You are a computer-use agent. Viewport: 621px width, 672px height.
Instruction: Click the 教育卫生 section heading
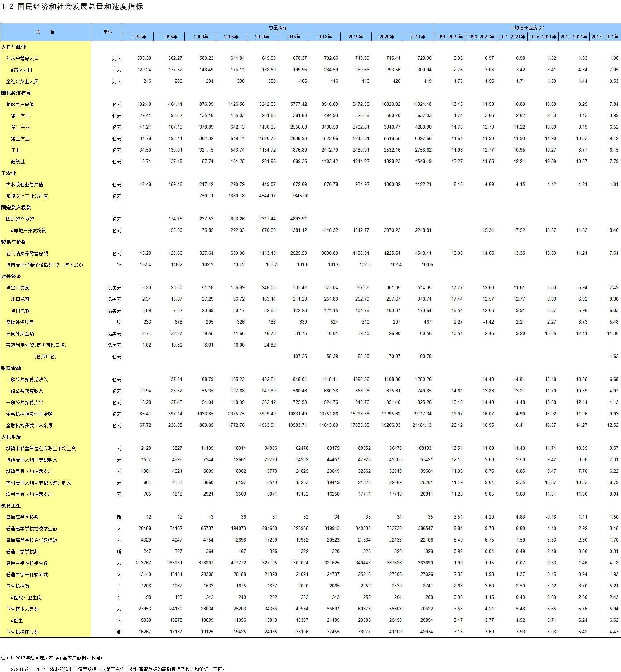(11, 506)
